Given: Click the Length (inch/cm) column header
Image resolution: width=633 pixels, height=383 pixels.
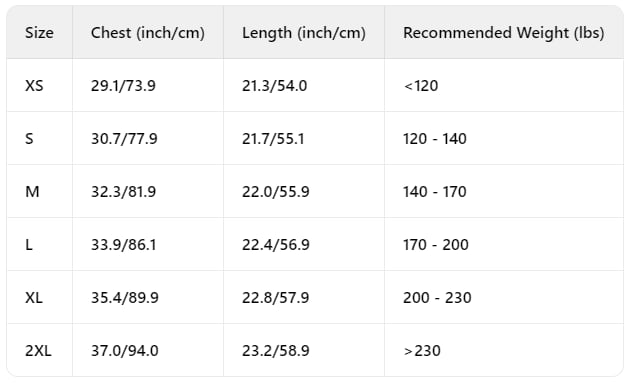Looking at the screenshot, I should [x=304, y=33].
